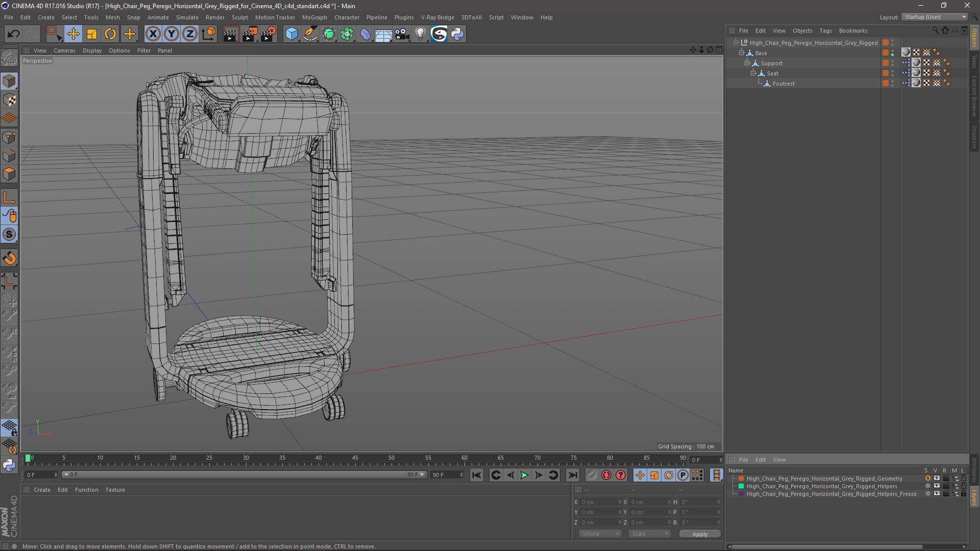Go to end of animation

pyautogui.click(x=573, y=475)
